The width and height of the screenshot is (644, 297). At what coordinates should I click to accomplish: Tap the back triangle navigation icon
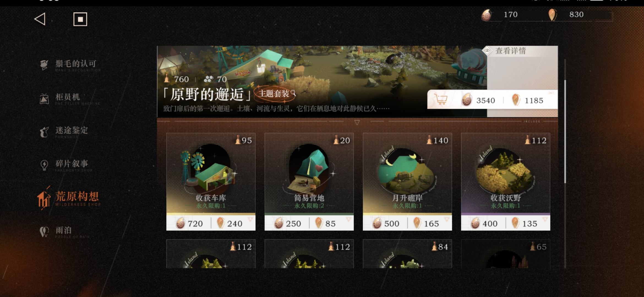pos(40,19)
